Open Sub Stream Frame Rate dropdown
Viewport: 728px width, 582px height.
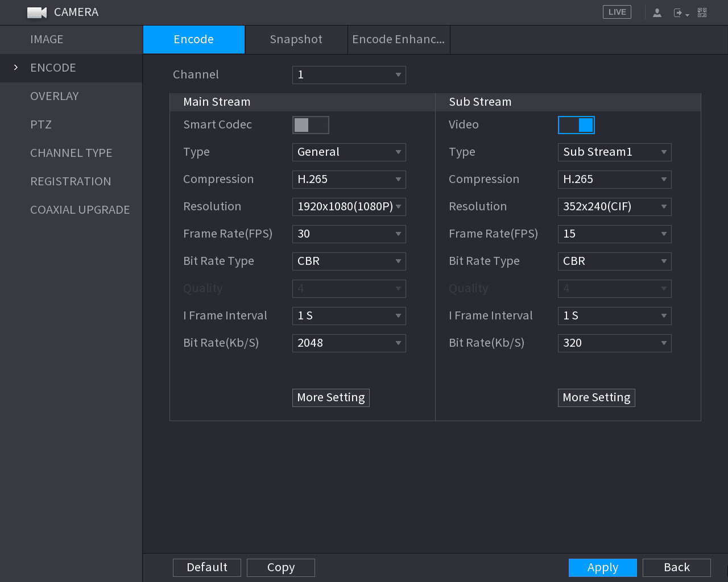coord(615,234)
